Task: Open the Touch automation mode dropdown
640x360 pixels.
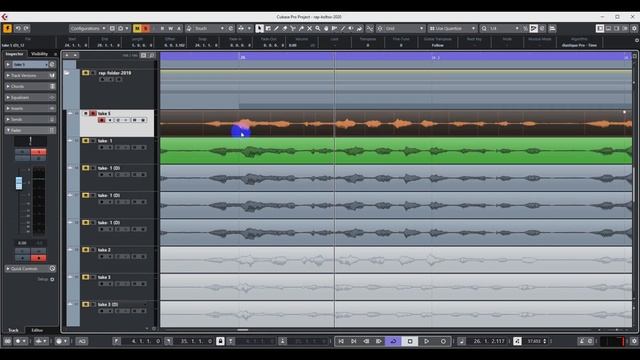Action: coord(209,28)
